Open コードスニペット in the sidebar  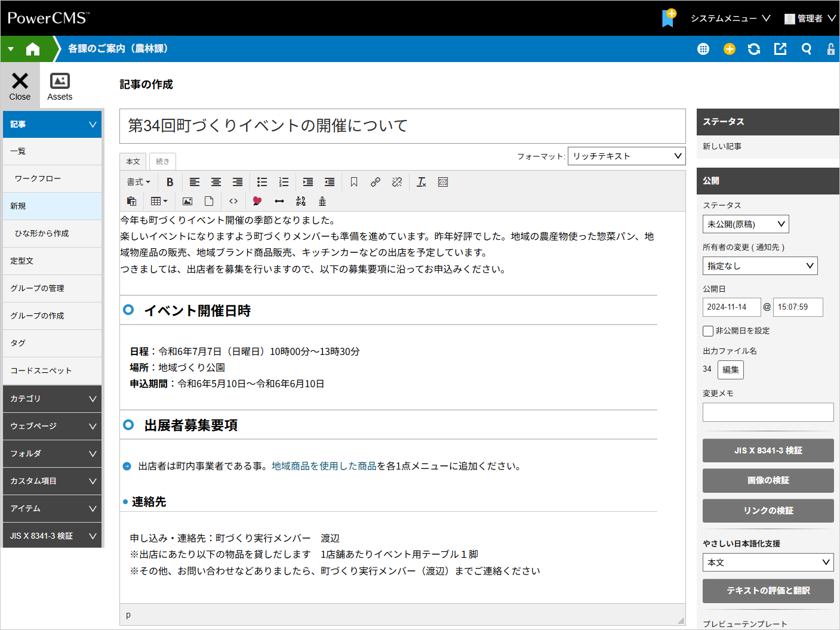click(52, 370)
